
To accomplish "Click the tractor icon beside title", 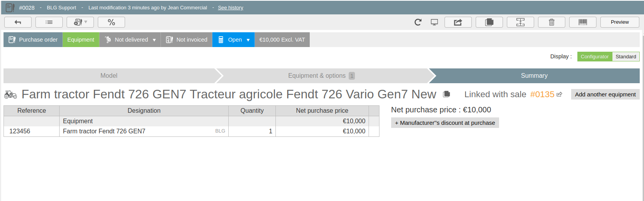I will (11, 94).
